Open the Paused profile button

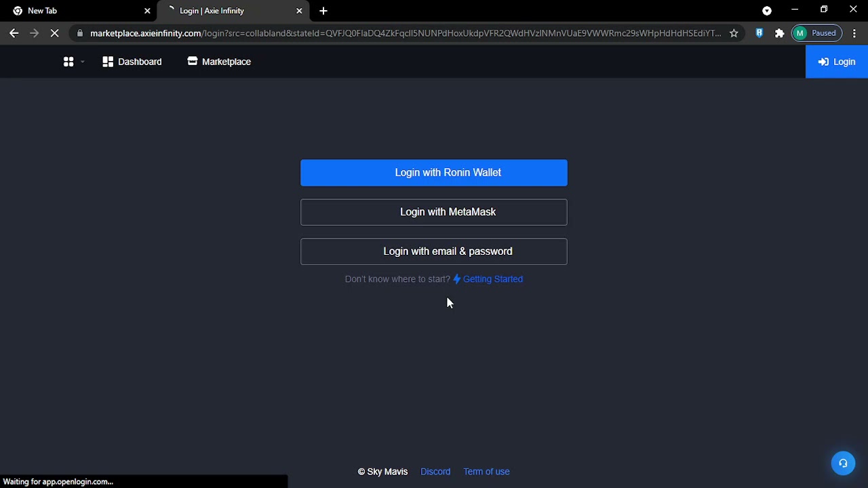(x=817, y=33)
